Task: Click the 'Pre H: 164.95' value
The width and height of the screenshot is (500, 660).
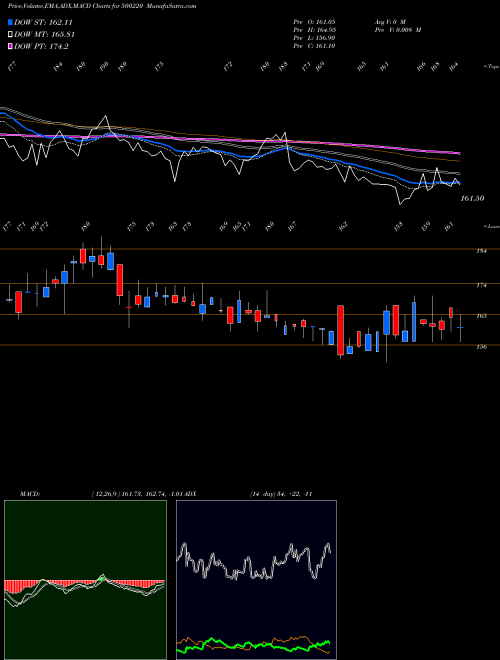Action: (314, 30)
